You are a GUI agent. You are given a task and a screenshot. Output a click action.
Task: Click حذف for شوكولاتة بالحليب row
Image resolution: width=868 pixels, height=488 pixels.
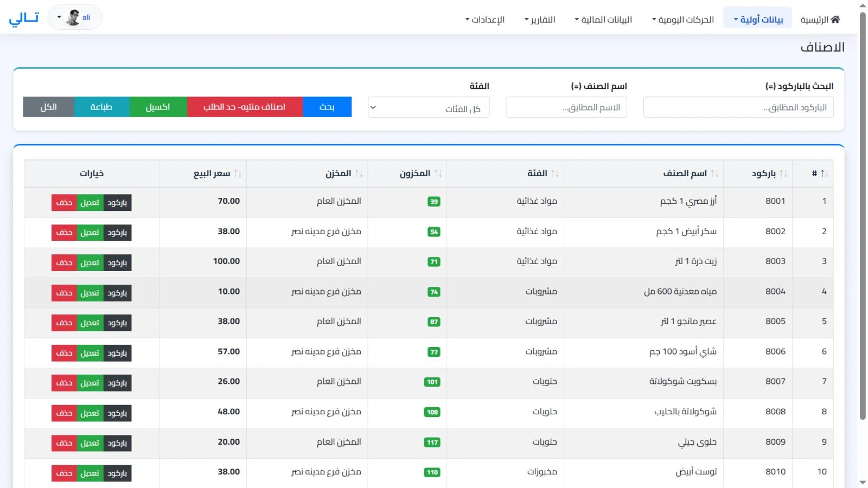pos(64,413)
